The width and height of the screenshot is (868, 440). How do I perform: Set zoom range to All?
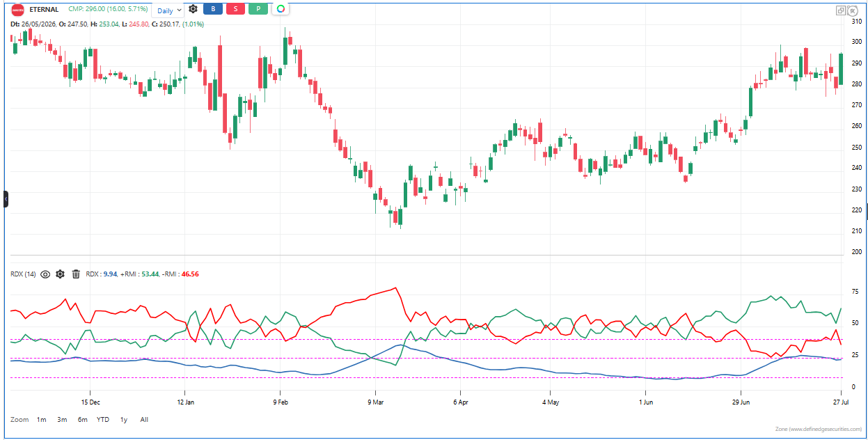(144, 420)
